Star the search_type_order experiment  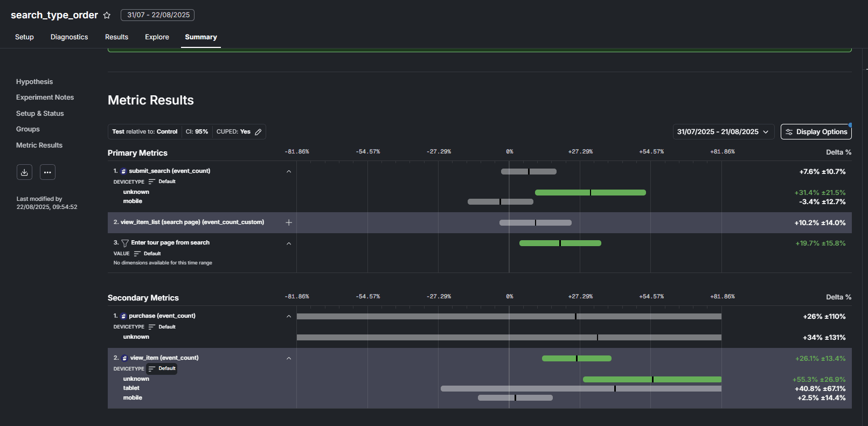pos(107,15)
